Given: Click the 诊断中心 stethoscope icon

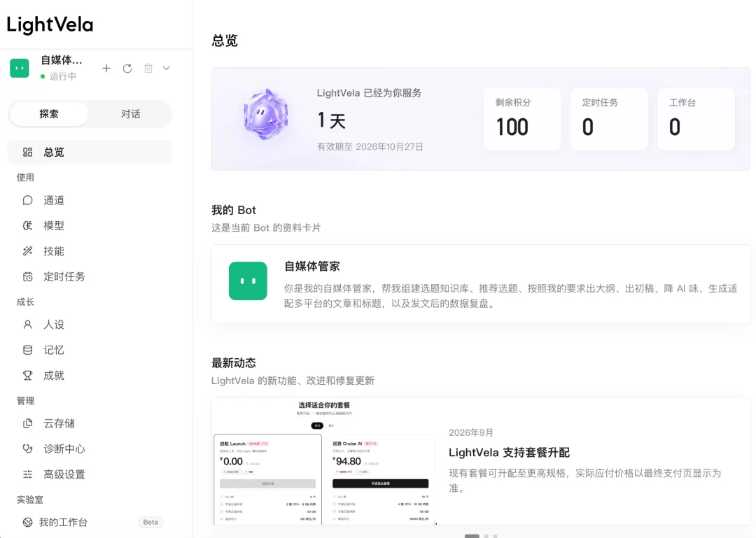Looking at the screenshot, I should (27, 449).
